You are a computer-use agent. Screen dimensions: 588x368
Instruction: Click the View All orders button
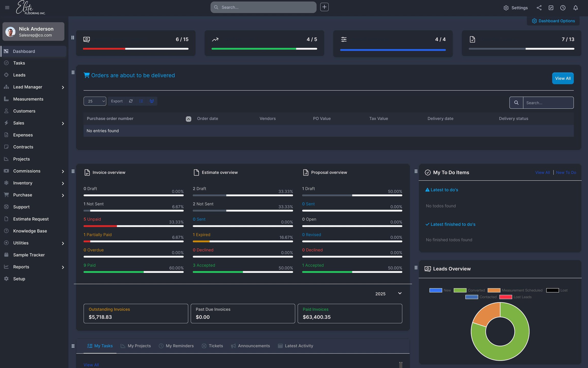(563, 78)
